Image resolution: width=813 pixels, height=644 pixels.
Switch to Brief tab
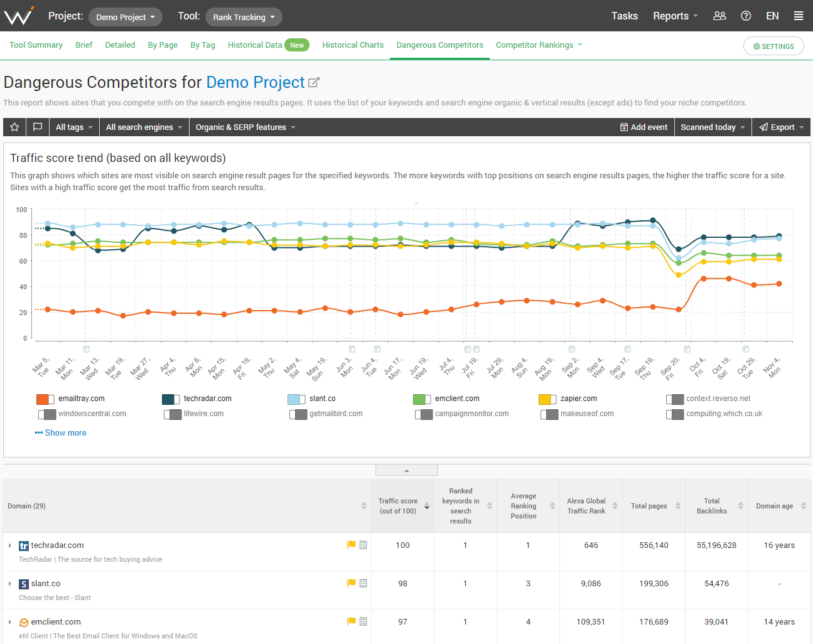pos(84,45)
